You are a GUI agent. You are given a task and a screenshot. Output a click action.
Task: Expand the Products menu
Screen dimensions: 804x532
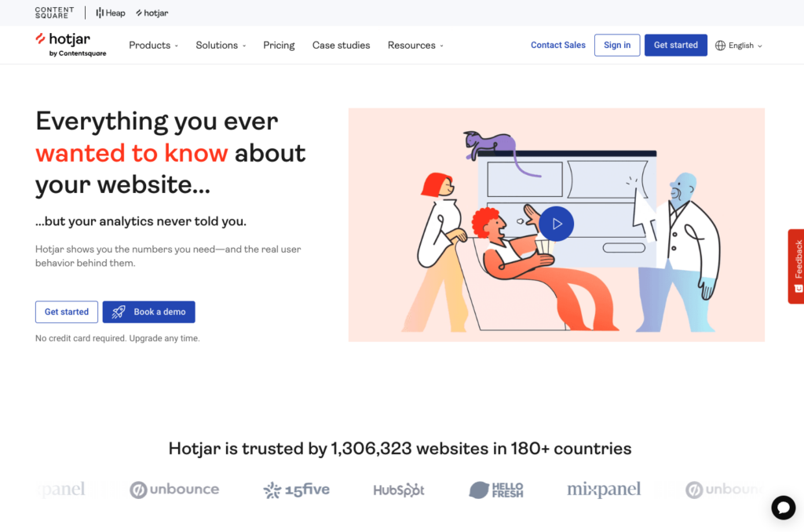[153, 45]
